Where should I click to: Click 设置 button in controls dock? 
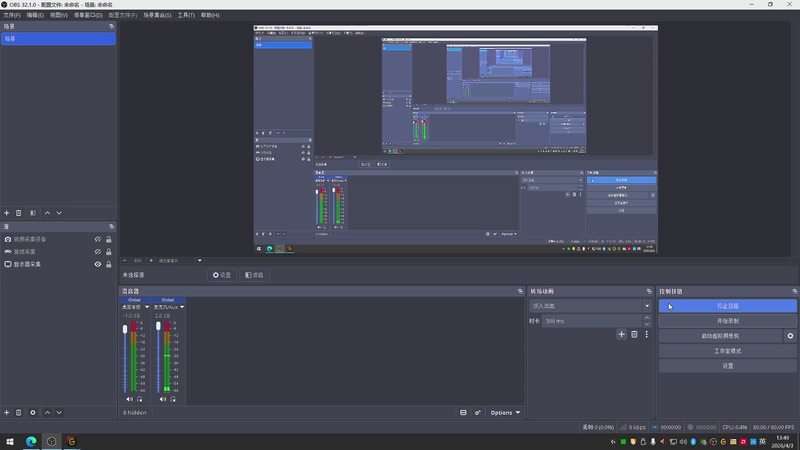click(728, 366)
